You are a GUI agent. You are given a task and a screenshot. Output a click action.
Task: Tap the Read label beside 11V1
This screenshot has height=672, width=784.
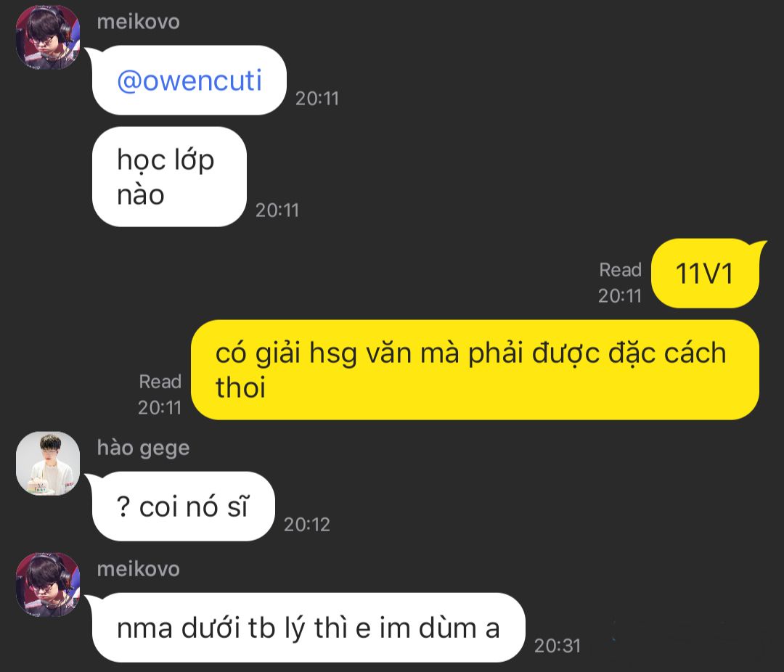[621, 270]
